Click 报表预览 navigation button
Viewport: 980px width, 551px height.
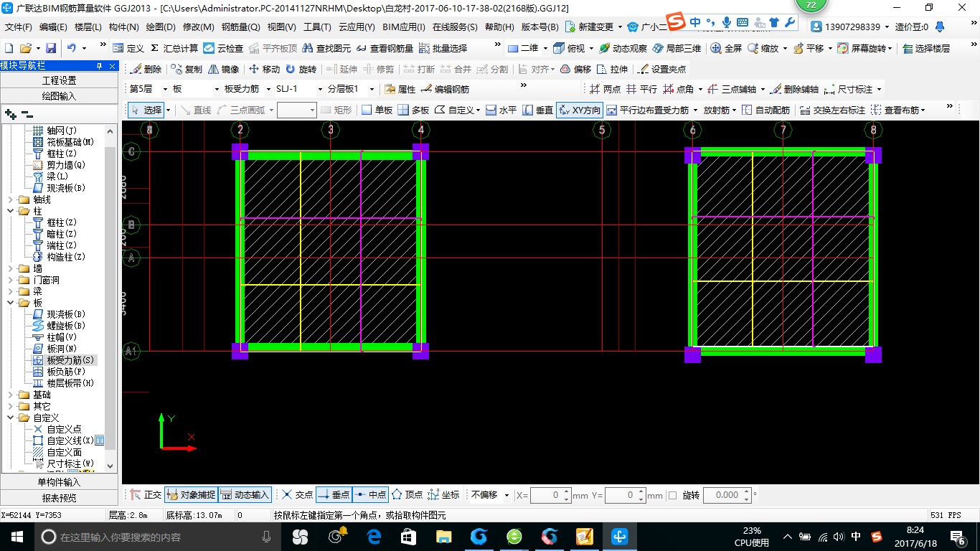coord(60,497)
